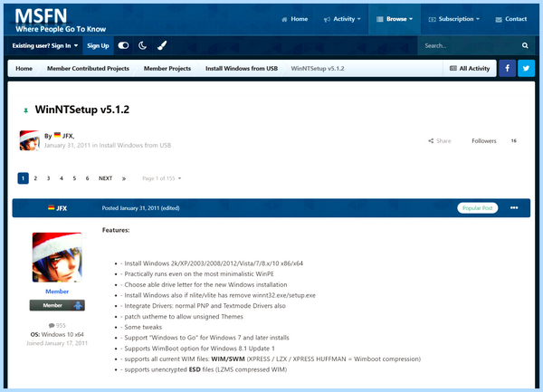Open the Activity dropdown menu

coord(342,19)
